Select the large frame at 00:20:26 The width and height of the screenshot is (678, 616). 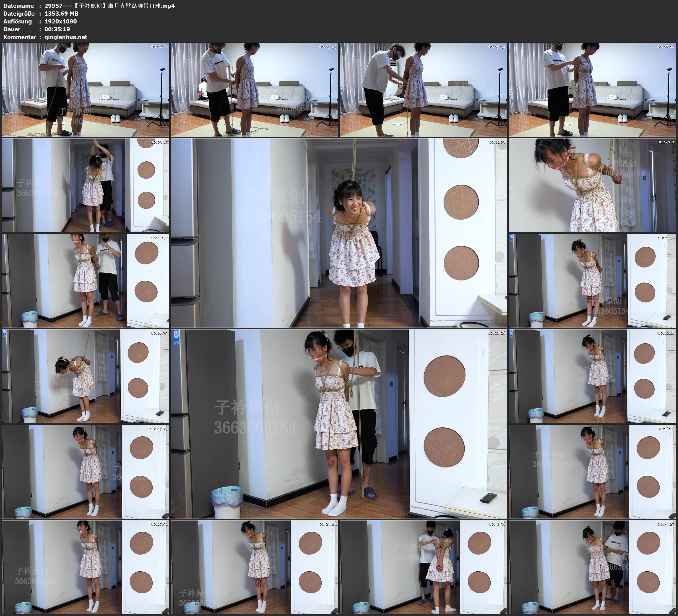339,424
